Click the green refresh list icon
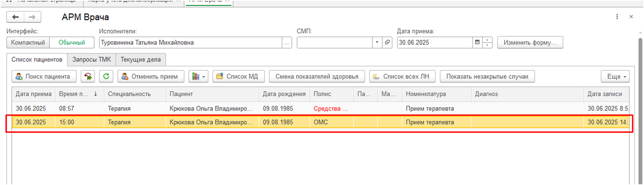Screen dimensions: 644x185 pyautogui.click(x=106, y=76)
